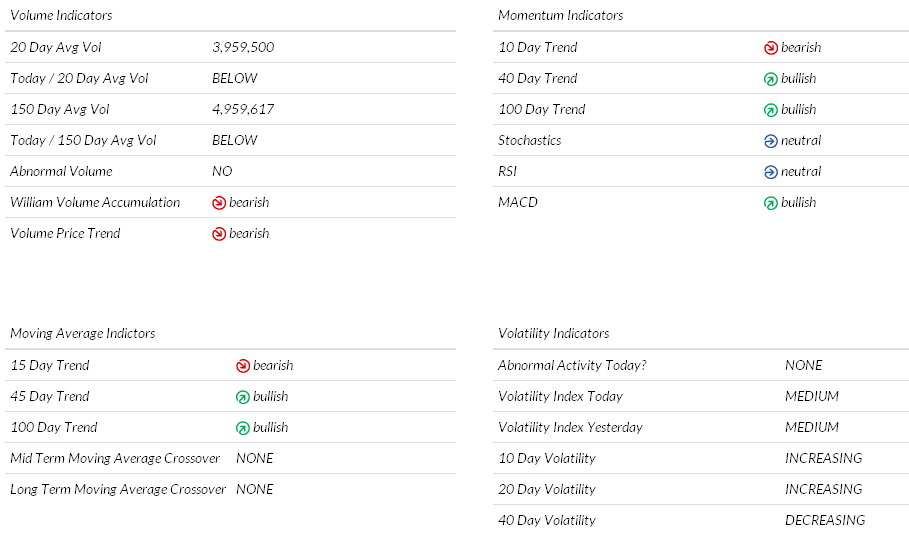
Task: Click the DECREASING value for 40 Day Volatility
Action: coord(825,520)
